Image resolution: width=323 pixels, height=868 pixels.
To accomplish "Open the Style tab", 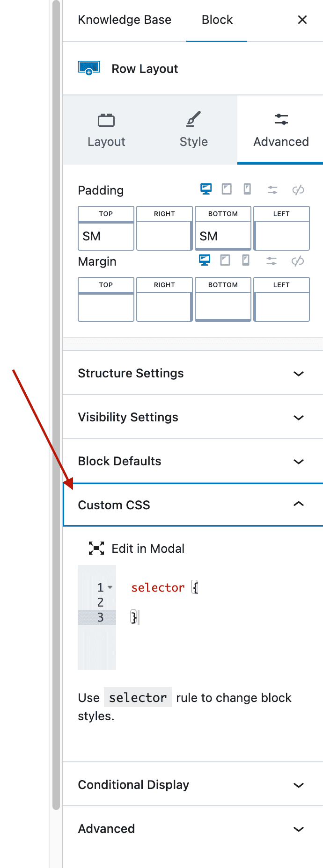I will click(193, 130).
